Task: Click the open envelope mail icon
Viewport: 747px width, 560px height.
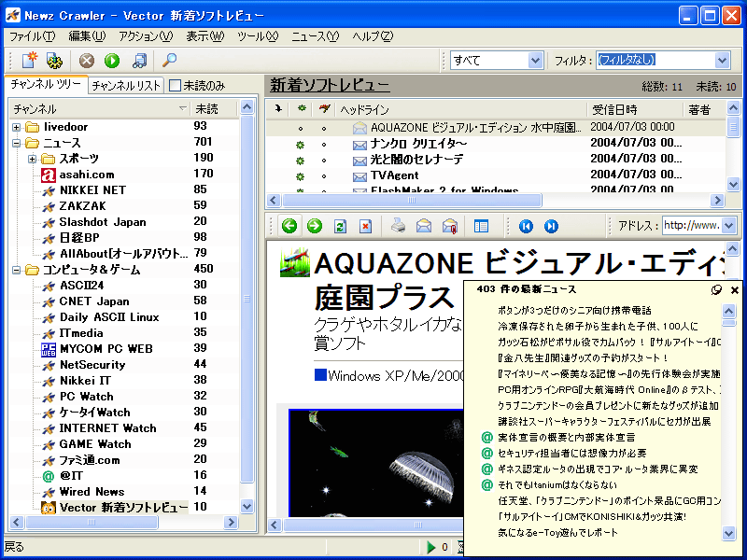Action: coord(424,226)
